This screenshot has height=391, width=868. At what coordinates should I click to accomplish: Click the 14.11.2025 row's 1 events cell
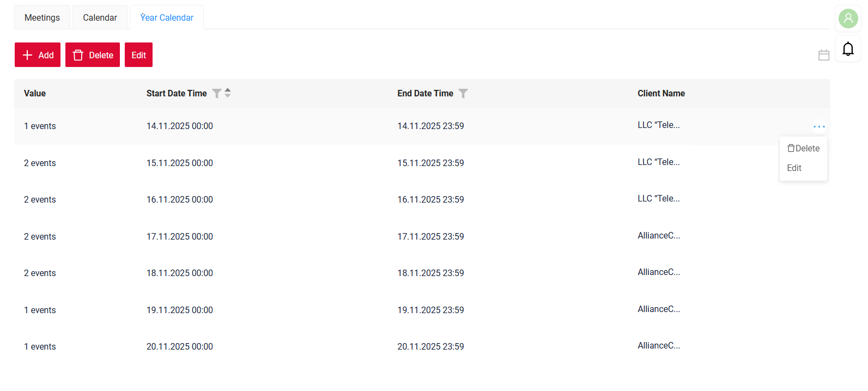[40, 126]
